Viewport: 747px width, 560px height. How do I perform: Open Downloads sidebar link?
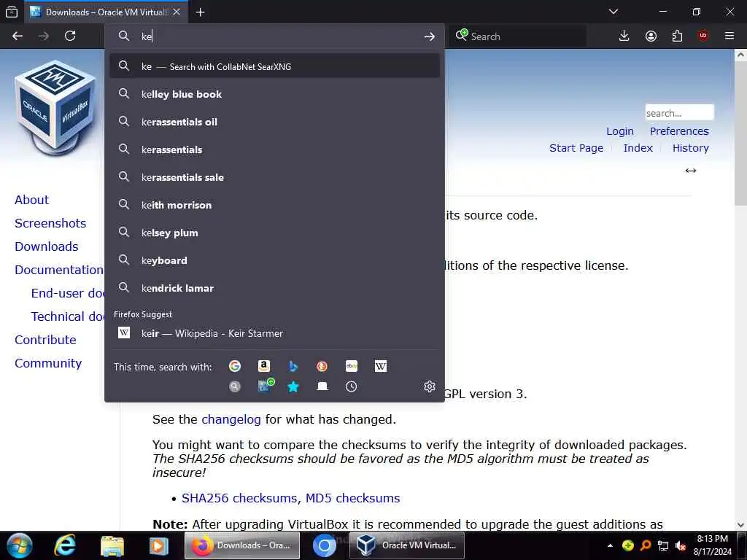tap(46, 246)
